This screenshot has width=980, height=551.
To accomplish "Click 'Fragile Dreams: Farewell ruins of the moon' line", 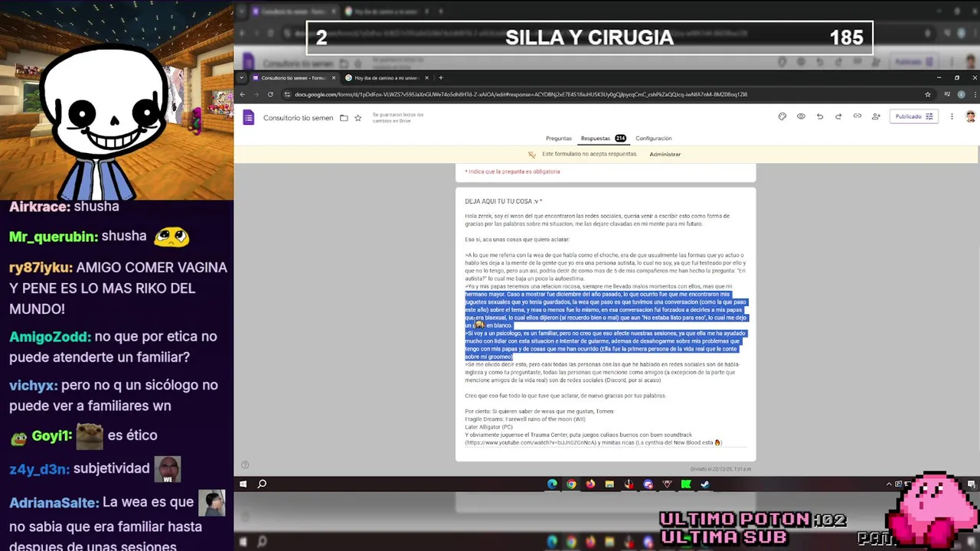I will click(525, 419).
